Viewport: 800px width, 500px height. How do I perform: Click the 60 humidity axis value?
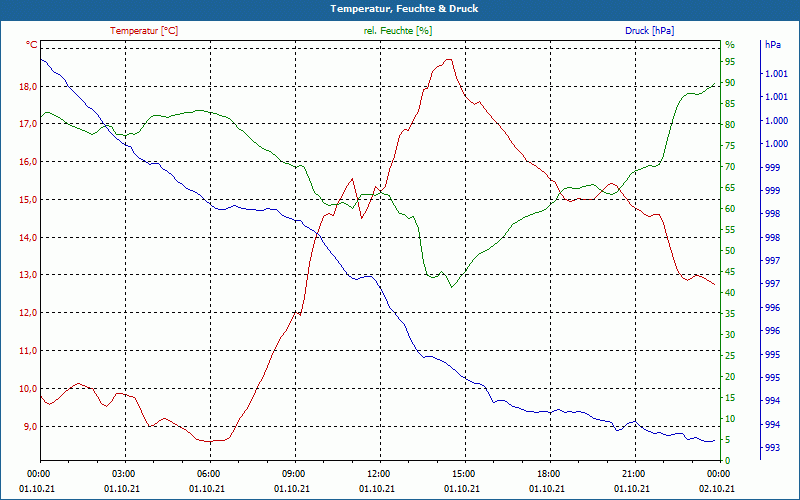(x=730, y=209)
